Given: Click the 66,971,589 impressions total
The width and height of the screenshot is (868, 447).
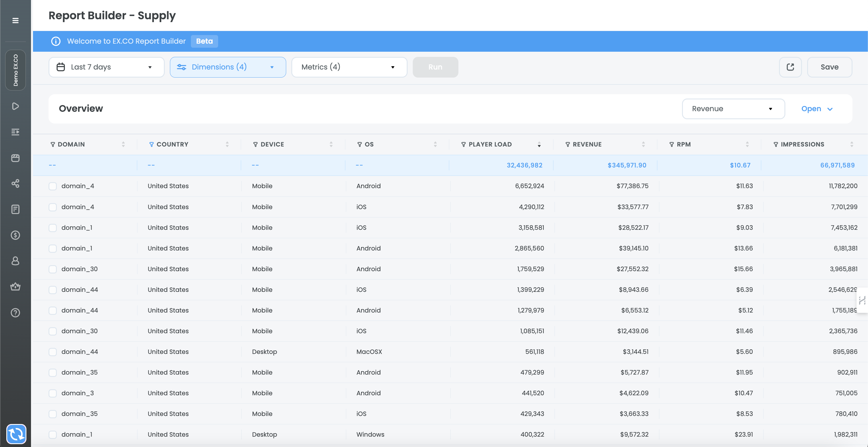Looking at the screenshot, I should point(837,165).
